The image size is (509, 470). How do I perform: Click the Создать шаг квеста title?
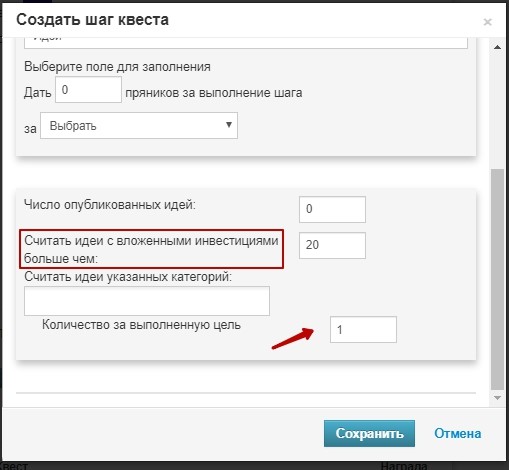(x=93, y=20)
